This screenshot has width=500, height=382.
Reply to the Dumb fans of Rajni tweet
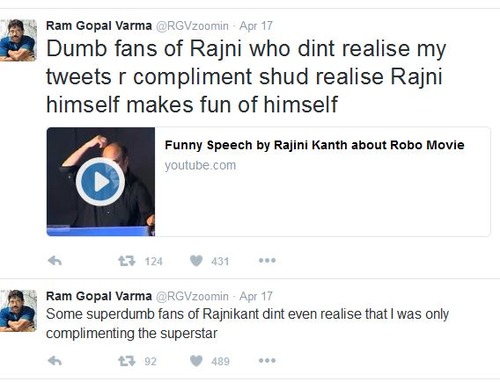[55, 261]
